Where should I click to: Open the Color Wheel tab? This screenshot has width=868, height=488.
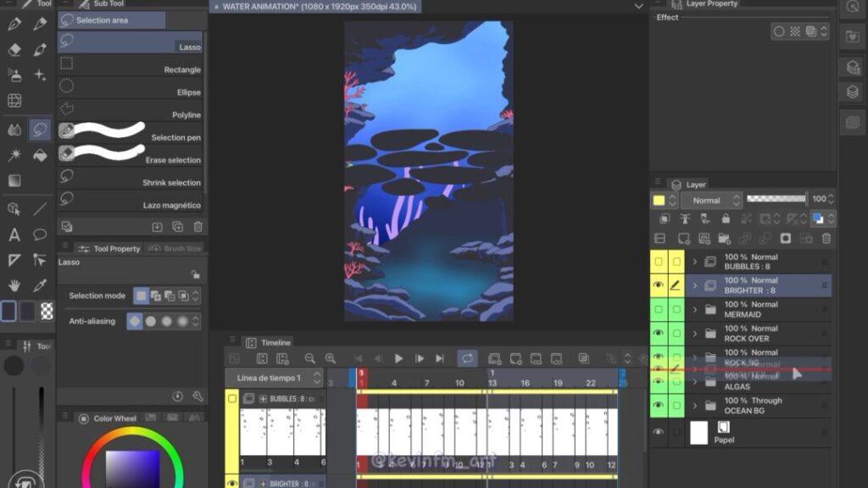(x=108, y=419)
